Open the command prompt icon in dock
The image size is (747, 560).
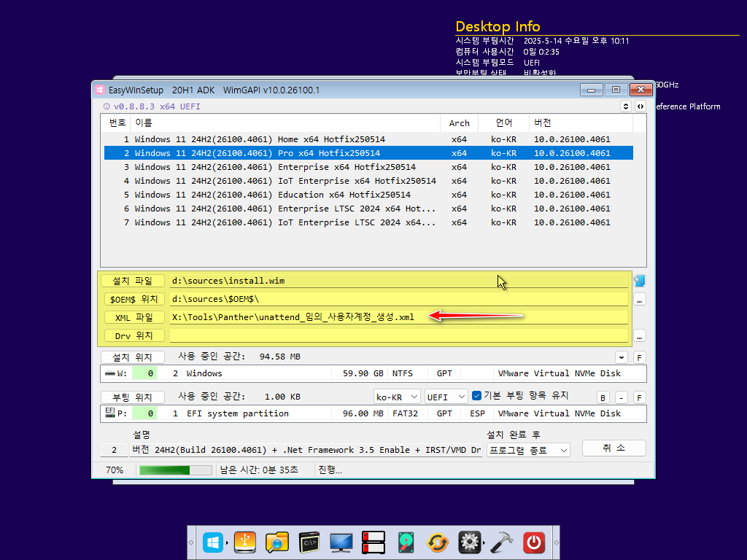click(309, 542)
